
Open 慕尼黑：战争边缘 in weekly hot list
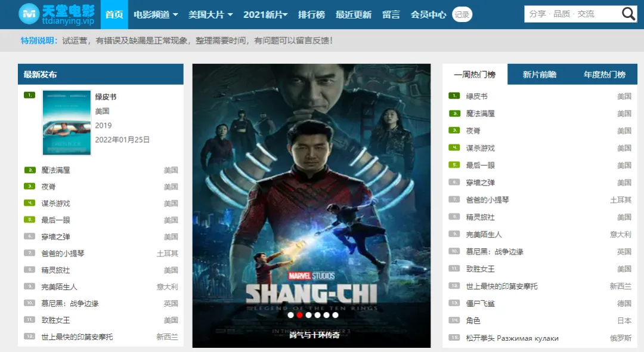point(494,252)
